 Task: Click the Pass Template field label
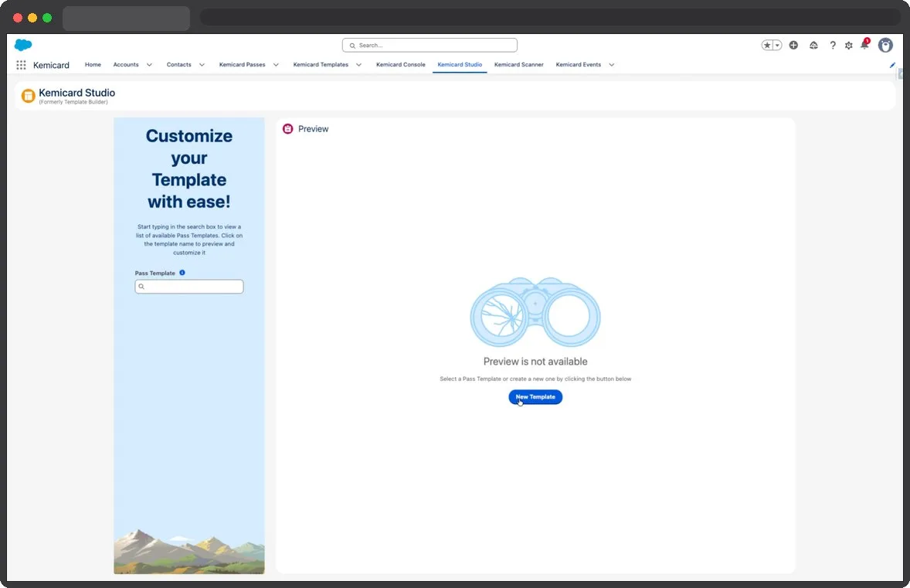(155, 273)
